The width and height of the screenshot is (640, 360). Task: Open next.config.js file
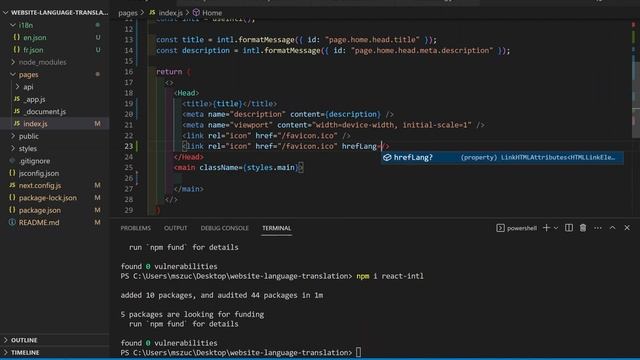tap(40, 185)
